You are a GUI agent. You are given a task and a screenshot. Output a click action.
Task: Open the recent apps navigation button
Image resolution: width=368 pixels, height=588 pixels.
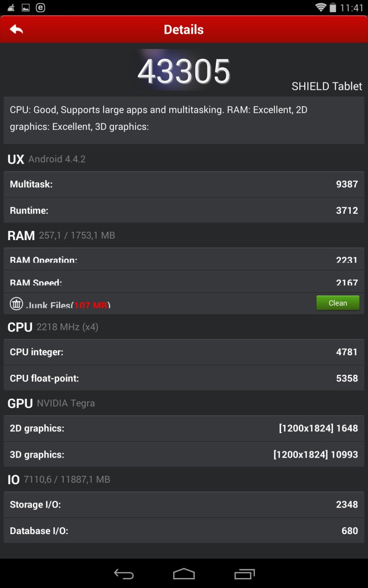(x=244, y=573)
